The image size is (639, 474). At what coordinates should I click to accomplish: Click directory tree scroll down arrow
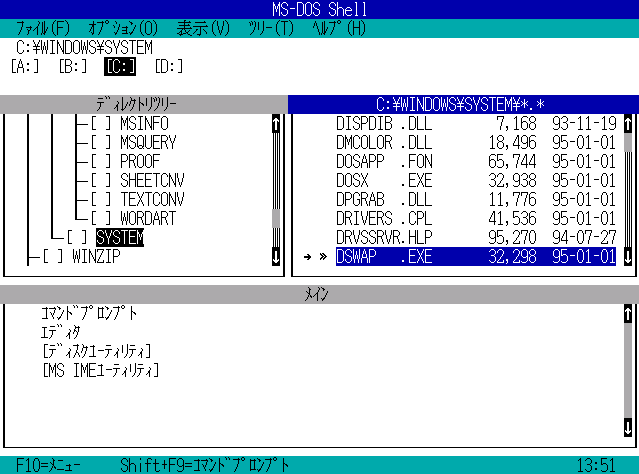tap(276, 256)
